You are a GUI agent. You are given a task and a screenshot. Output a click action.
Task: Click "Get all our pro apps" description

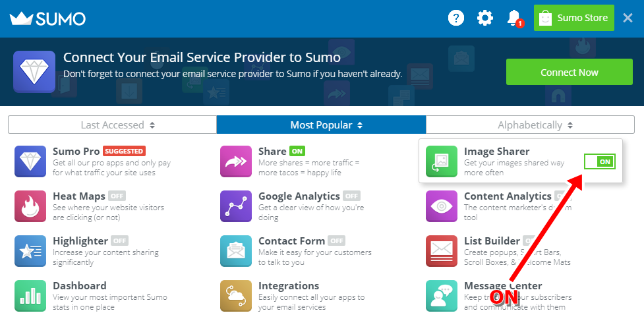(x=111, y=167)
